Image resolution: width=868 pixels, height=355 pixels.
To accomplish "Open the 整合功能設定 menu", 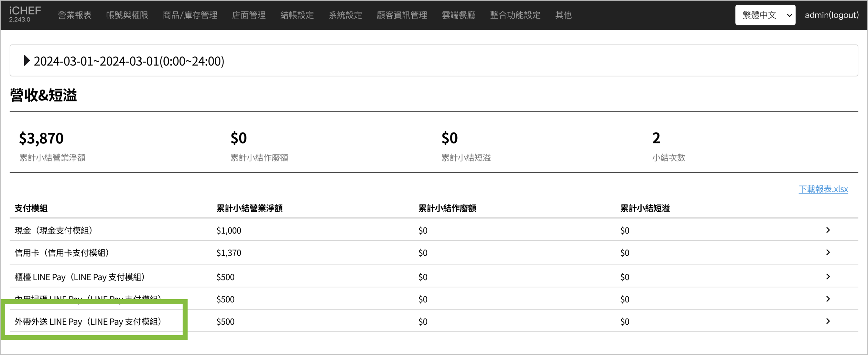I will coord(515,15).
